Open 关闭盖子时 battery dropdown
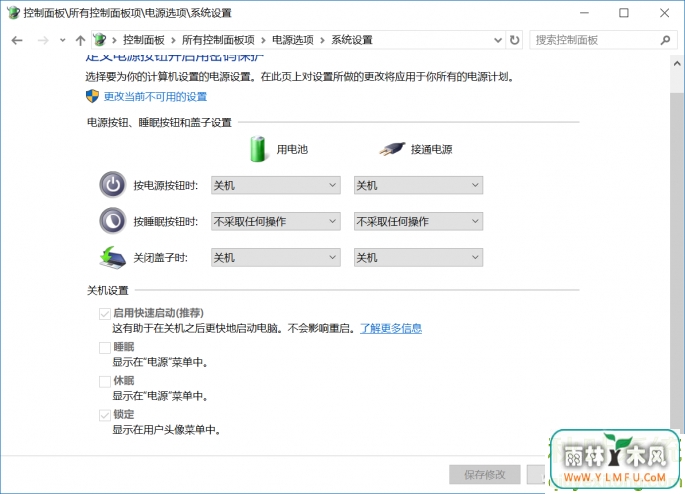This screenshot has width=685, height=494. pos(276,258)
